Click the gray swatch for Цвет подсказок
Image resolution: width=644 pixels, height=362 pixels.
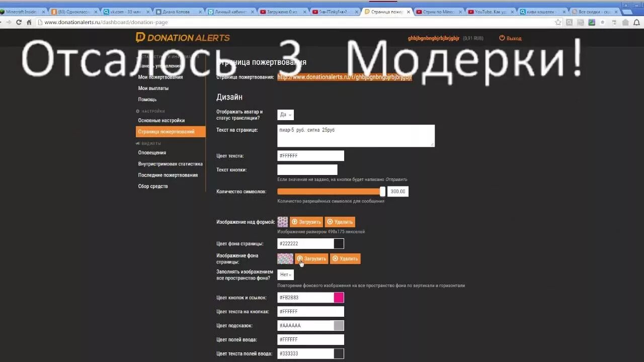(x=339, y=326)
